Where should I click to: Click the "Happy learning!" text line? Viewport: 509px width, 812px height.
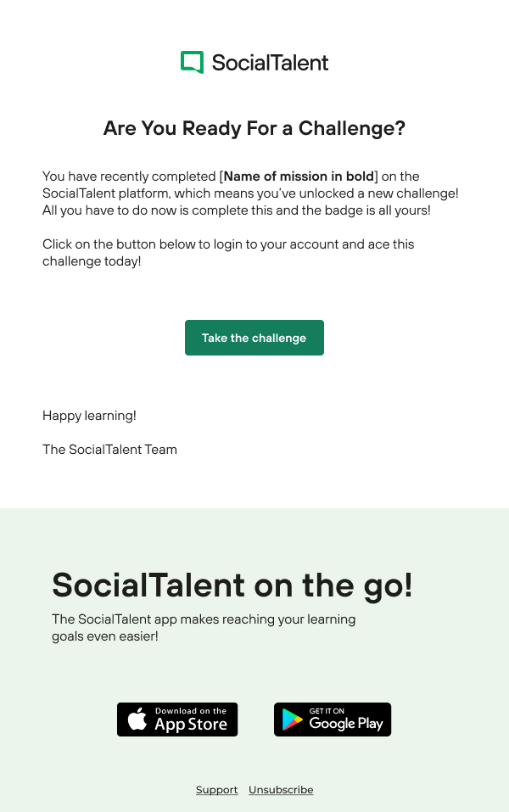click(x=89, y=416)
